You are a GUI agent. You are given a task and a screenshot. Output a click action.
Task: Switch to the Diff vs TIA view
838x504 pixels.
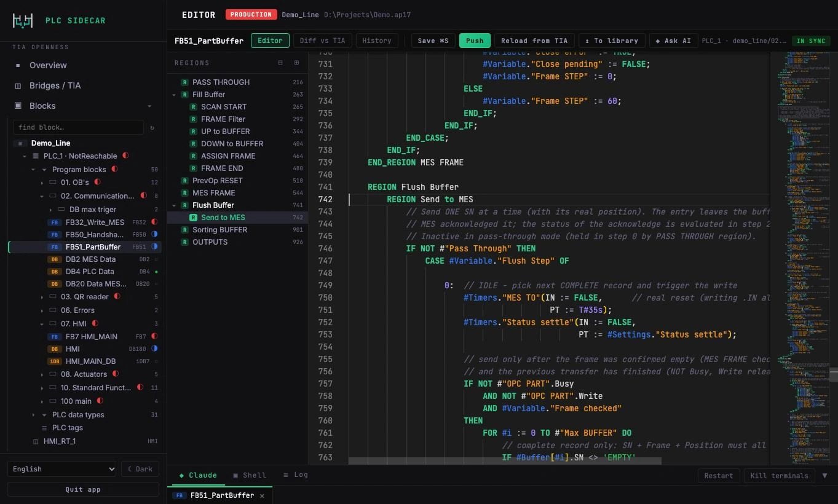[x=322, y=41]
